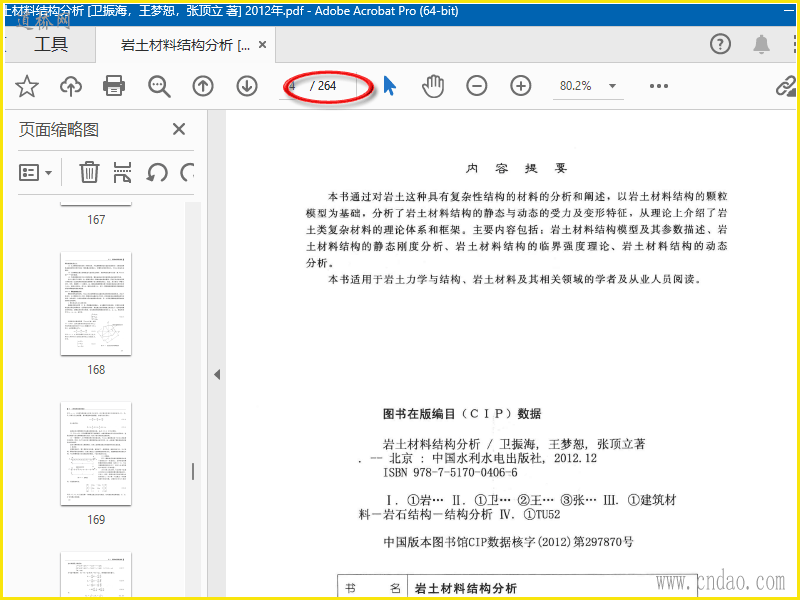Click the thumbnail panel scrollbar handle
This screenshot has width=800, height=600.
click(193, 471)
